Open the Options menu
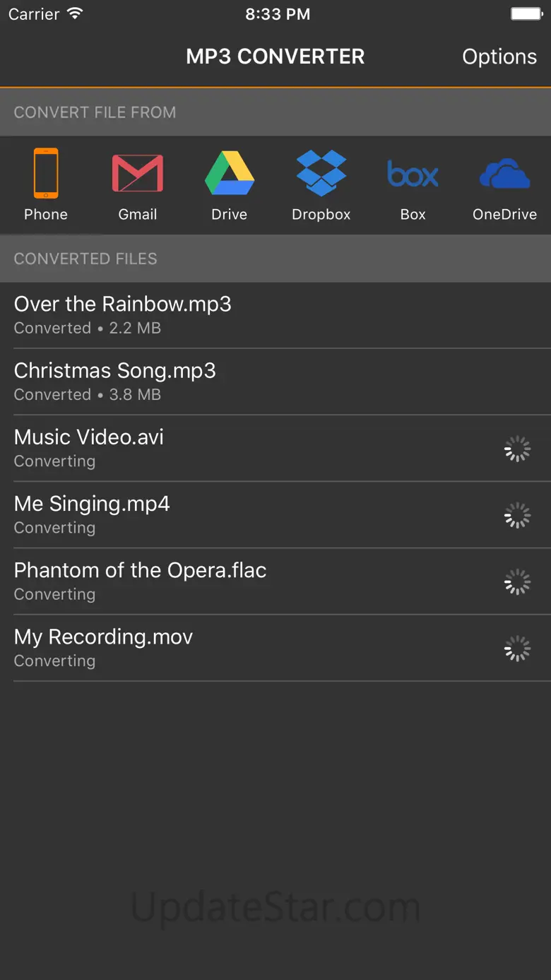 499,57
